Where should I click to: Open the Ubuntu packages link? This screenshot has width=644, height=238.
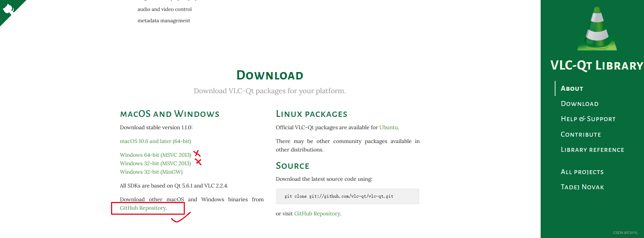[x=388, y=127]
